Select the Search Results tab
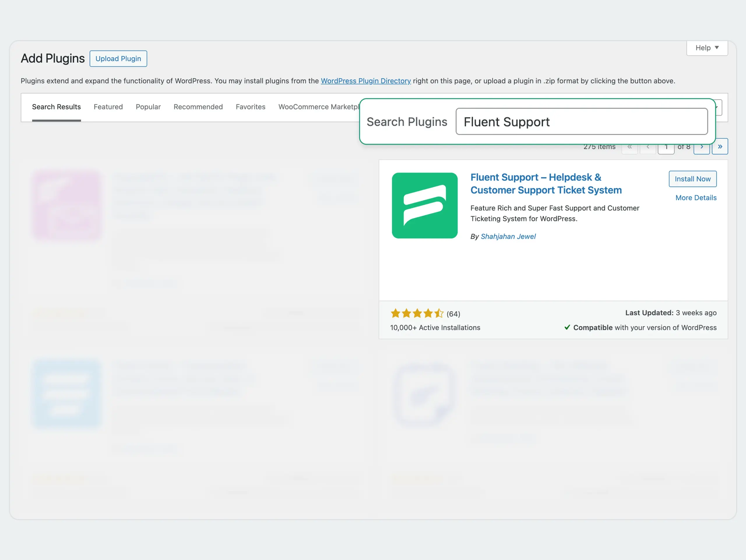746x560 pixels. [x=56, y=107]
